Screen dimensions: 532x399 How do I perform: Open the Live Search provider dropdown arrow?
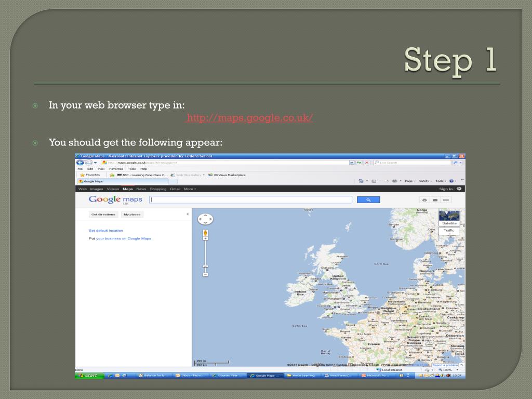(x=461, y=163)
